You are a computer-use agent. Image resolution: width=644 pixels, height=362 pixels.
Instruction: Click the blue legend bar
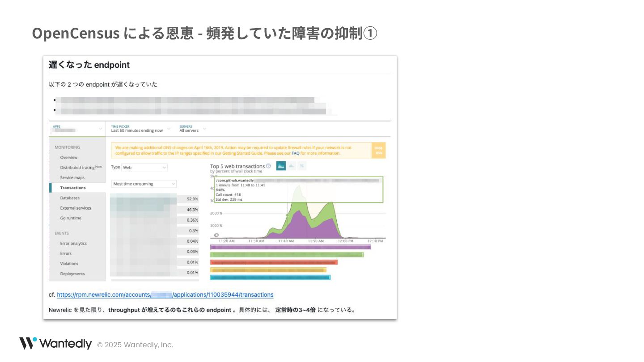tap(270, 278)
